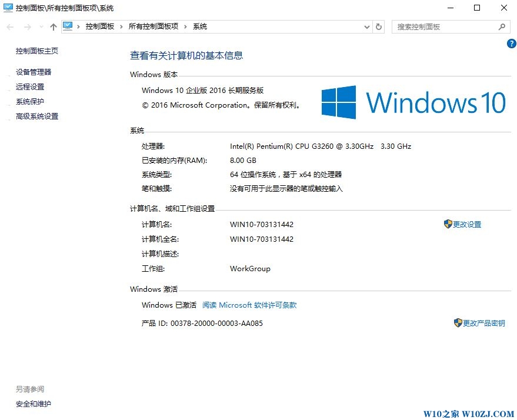Select 控制面板 breadcrumb in address bar

click(99, 26)
